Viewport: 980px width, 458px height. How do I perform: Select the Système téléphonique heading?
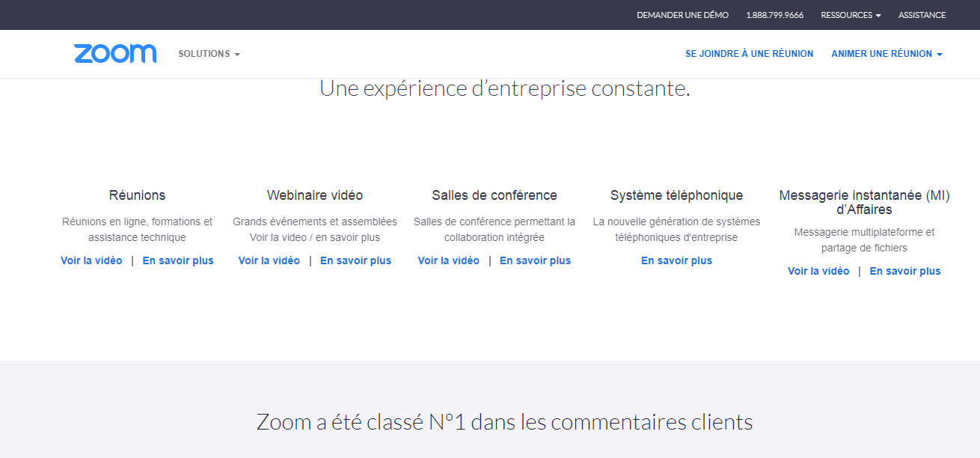[x=676, y=195]
